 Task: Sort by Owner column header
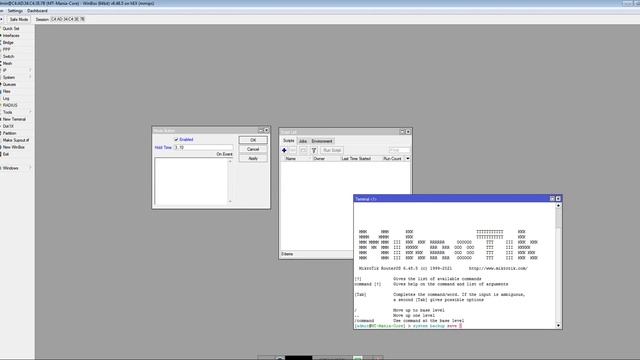[x=326, y=158]
